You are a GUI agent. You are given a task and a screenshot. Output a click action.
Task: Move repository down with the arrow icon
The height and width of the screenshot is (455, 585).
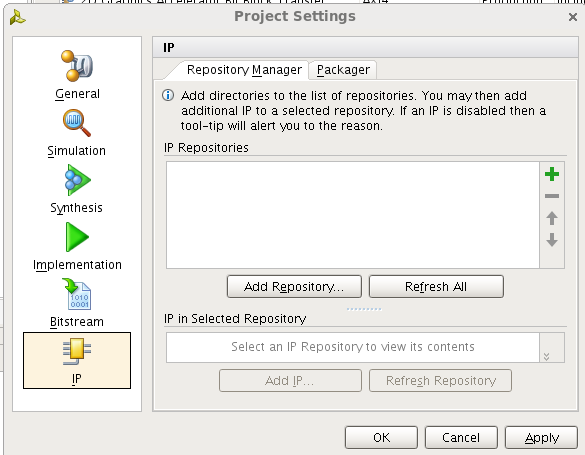pyautogui.click(x=552, y=239)
